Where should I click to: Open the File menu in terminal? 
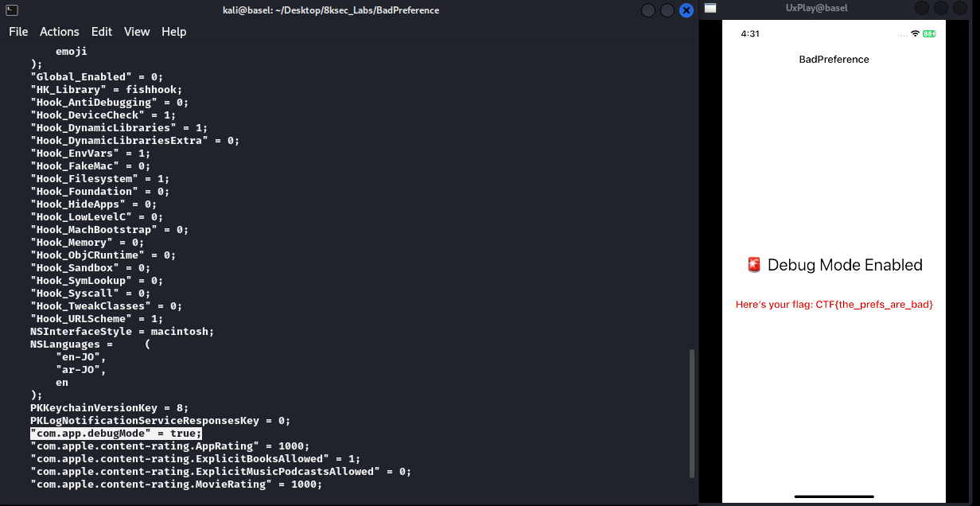pyautogui.click(x=18, y=32)
